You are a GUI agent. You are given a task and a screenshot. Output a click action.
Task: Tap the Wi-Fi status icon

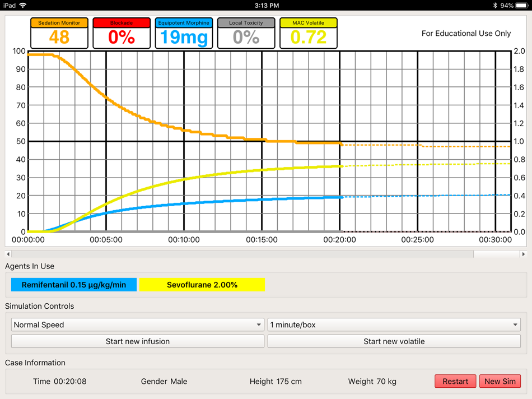point(23,6)
